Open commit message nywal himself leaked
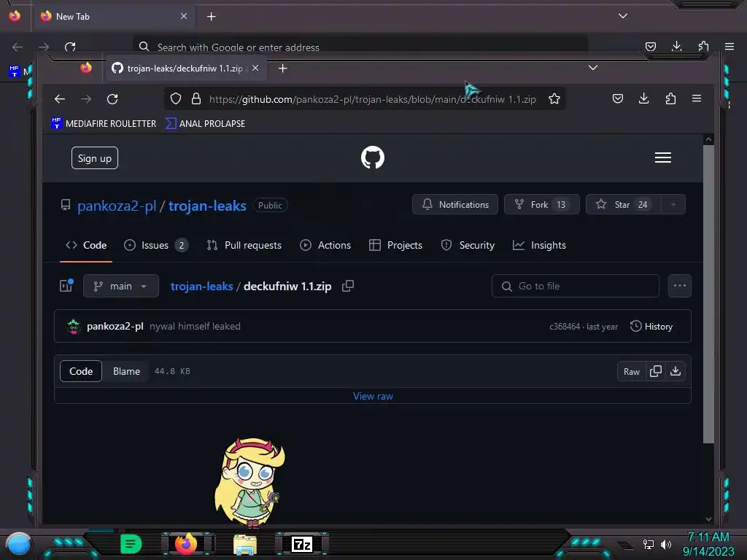 click(x=195, y=326)
